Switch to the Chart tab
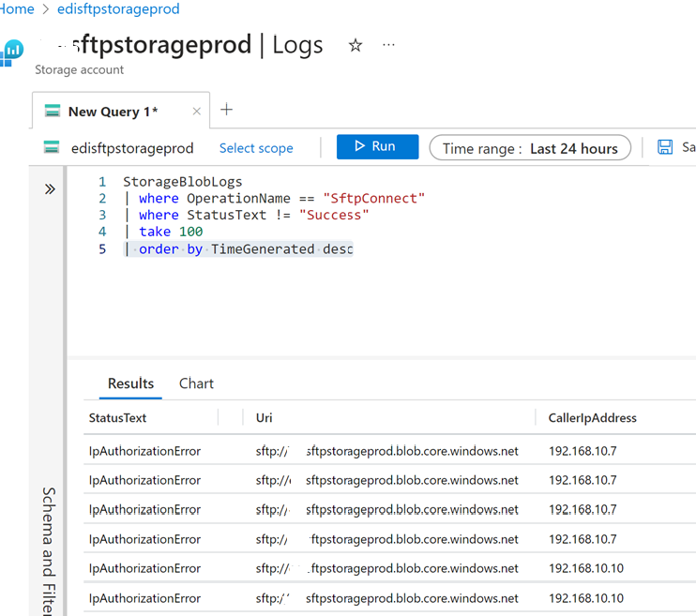The image size is (696, 616). click(x=196, y=383)
